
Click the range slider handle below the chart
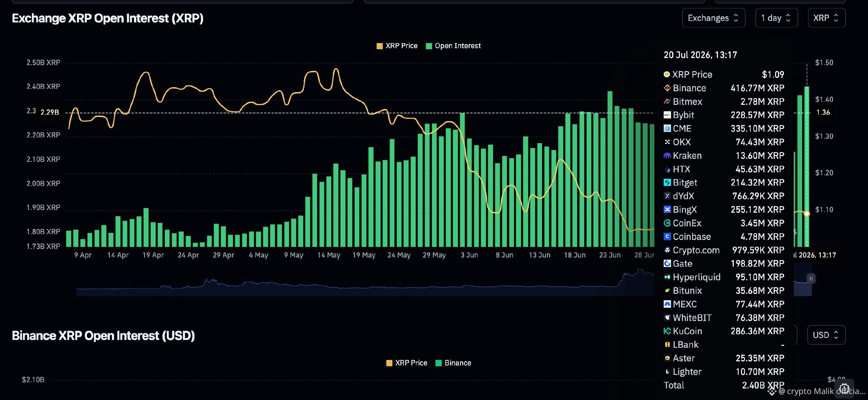811,279
